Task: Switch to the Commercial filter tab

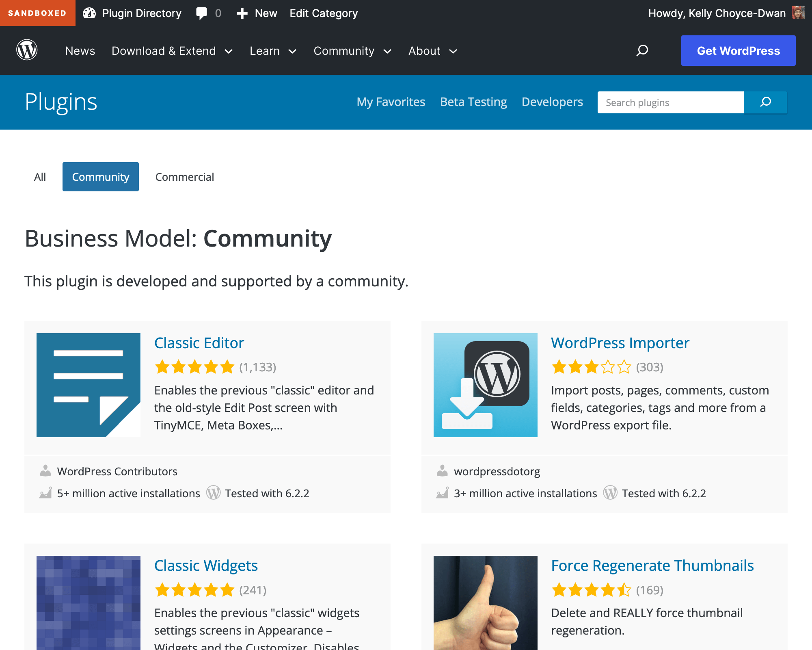Action: pos(184,177)
